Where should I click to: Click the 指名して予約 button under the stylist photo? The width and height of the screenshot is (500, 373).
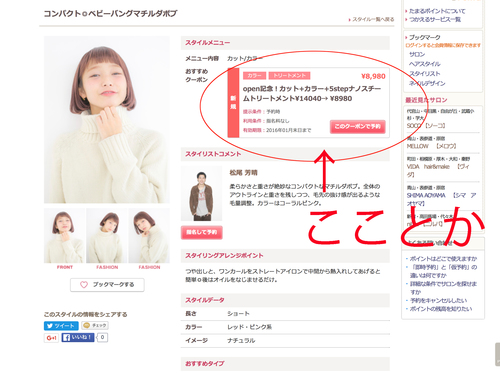tap(202, 232)
